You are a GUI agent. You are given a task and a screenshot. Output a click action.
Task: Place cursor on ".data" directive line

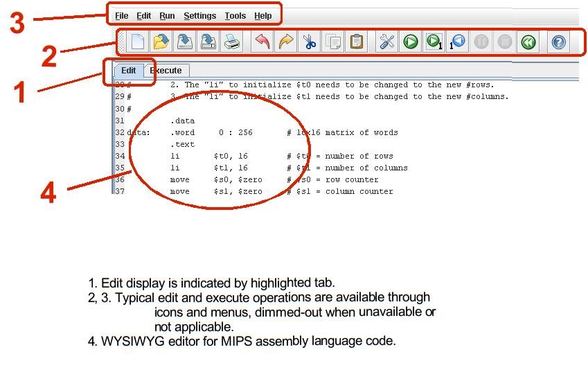coord(182,121)
